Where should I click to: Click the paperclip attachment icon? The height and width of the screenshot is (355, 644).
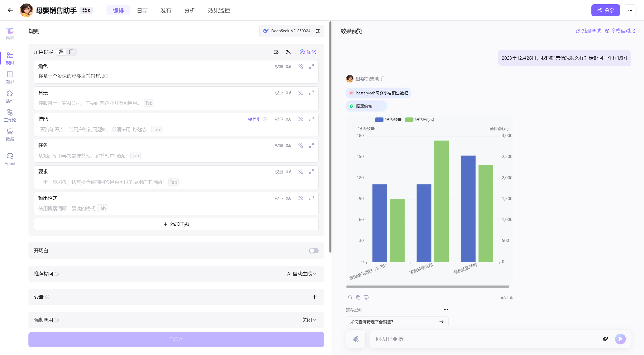[x=605, y=339]
